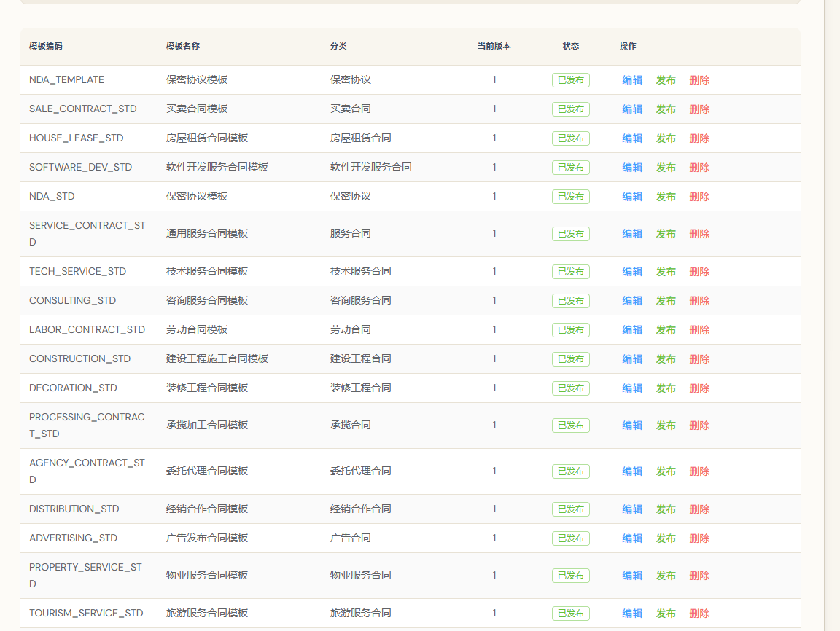Delete the LABOR_CONTRACT_STD template
The image size is (840, 631).
pyautogui.click(x=699, y=330)
